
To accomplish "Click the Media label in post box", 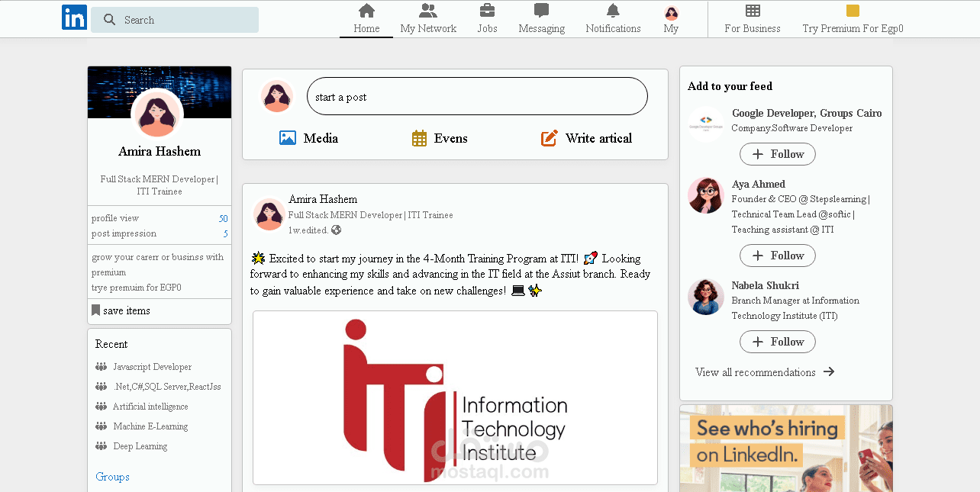I will [321, 138].
